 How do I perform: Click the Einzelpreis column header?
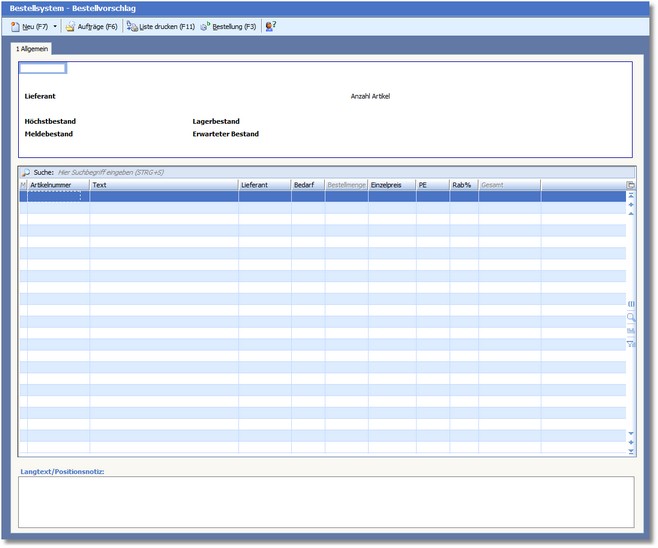(x=391, y=185)
